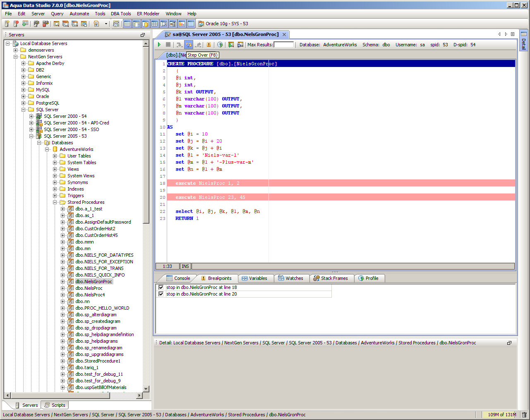530x420 pixels.
Task: Collapse the Local Database Servers node
Action: 7,43
